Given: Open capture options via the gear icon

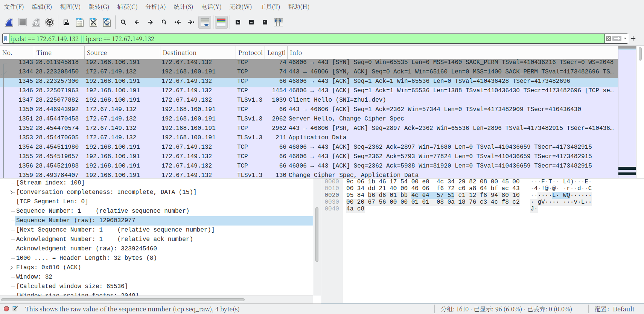Looking at the screenshot, I should click(50, 22).
